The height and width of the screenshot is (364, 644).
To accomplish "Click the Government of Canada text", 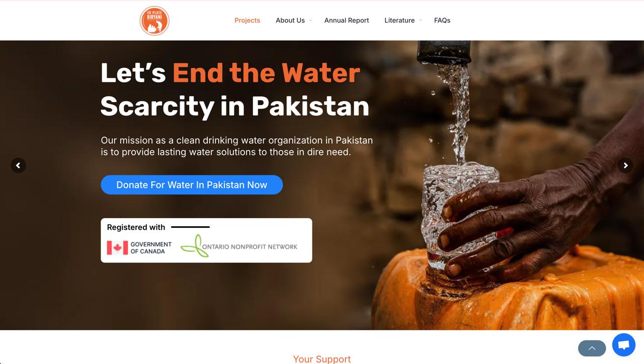I will click(x=151, y=248).
